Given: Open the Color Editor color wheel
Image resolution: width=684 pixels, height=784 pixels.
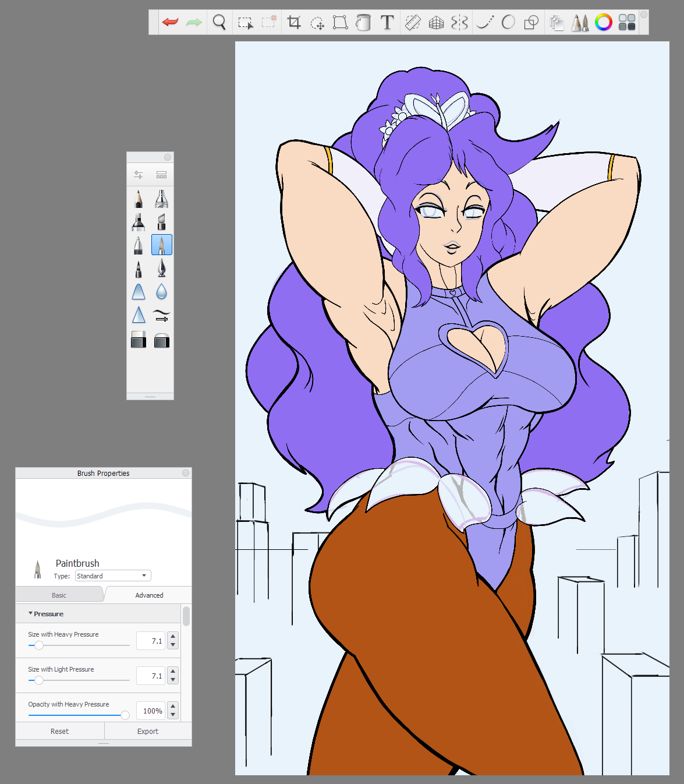Looking at the screenshot, I should pyautogui.click(x=604, y=22).
